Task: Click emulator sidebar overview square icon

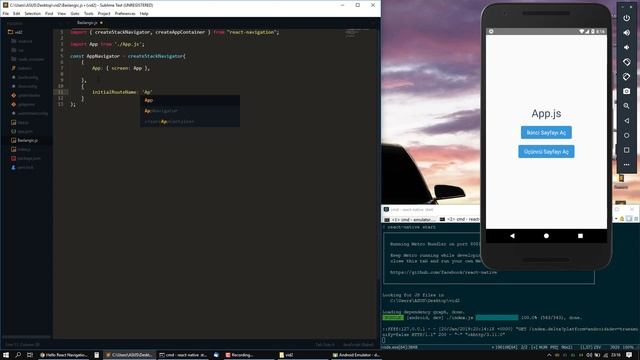Action: point(626,150)
